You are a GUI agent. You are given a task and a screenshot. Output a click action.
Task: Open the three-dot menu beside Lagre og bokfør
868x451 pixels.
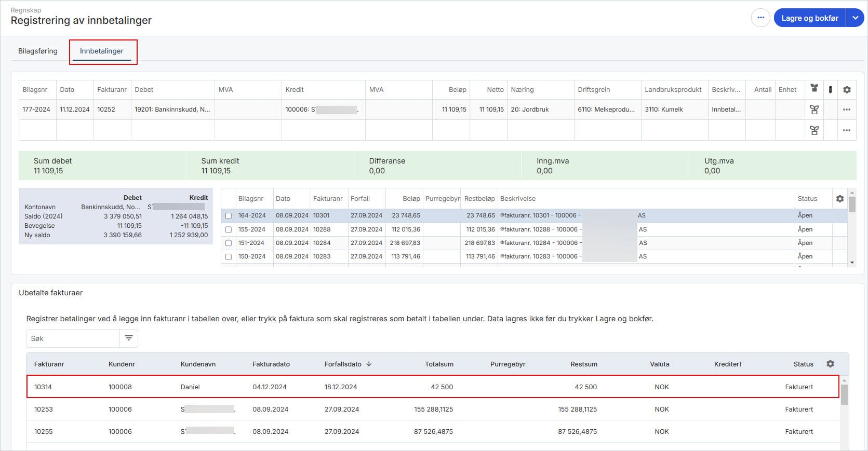point(760,18)
